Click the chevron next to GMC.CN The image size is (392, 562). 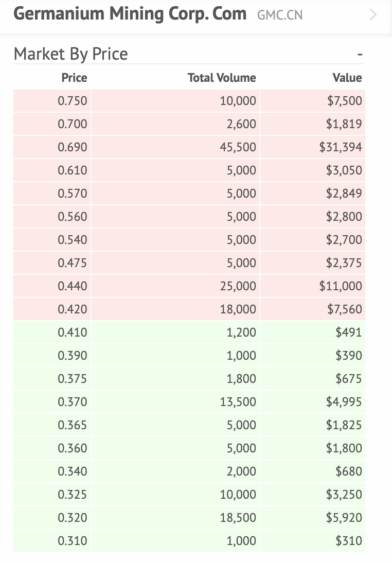point(373,15)
